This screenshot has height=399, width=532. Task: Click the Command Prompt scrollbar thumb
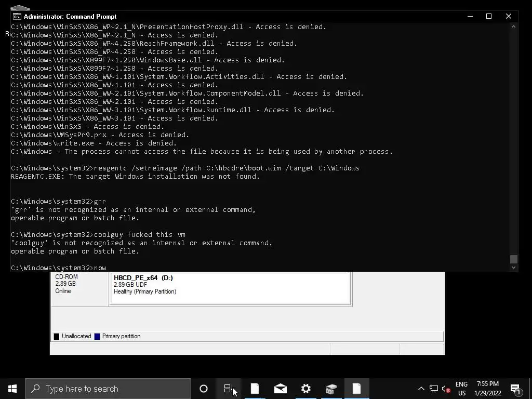tap(514, 259)
